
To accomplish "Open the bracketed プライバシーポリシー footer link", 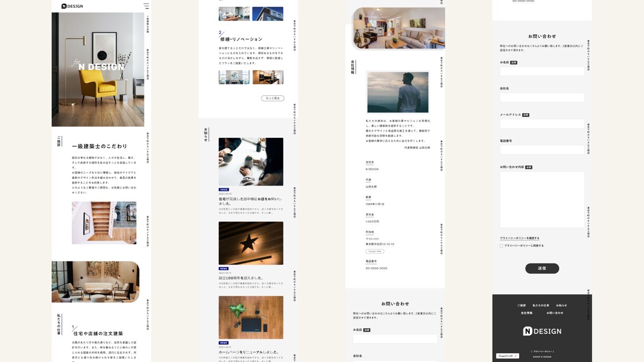I will (x=542, y=351).
